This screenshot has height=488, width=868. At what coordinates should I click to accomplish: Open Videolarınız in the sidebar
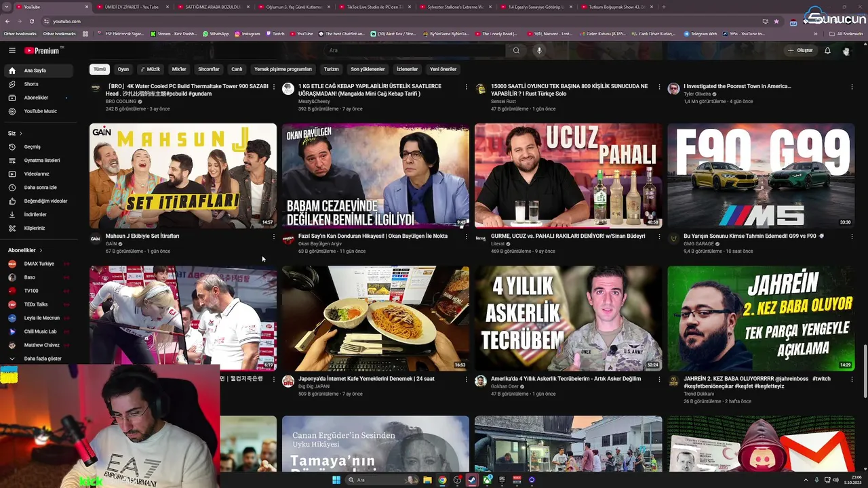[39, 174]
